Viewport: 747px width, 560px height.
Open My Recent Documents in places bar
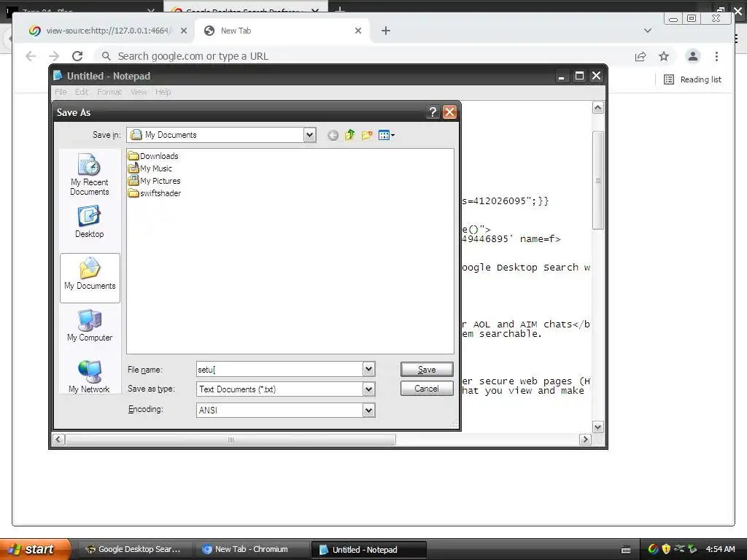[90, 175]
